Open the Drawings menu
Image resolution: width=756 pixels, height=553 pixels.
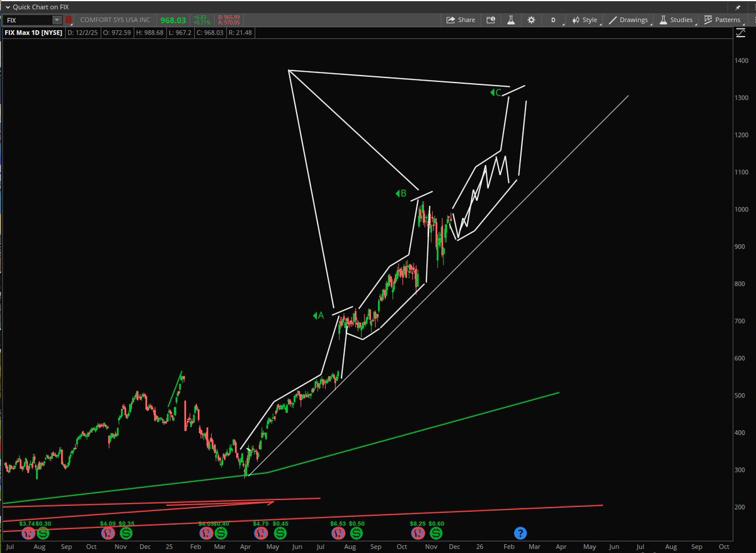tap(629, 20)
